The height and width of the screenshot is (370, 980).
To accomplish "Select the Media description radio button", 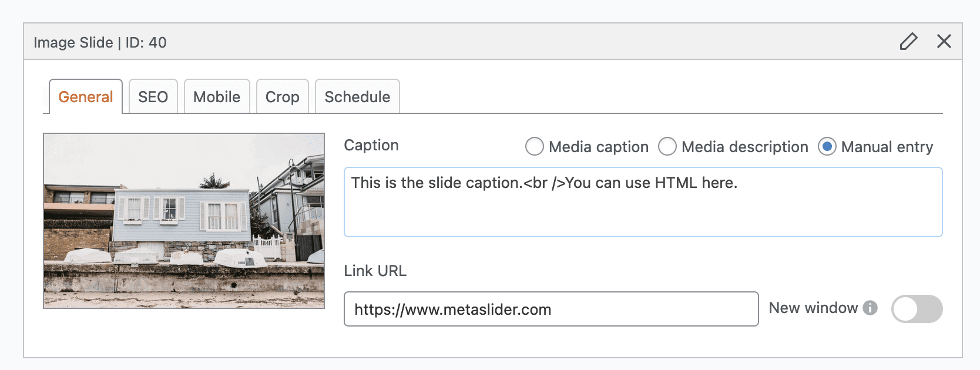I will [667, 147].
